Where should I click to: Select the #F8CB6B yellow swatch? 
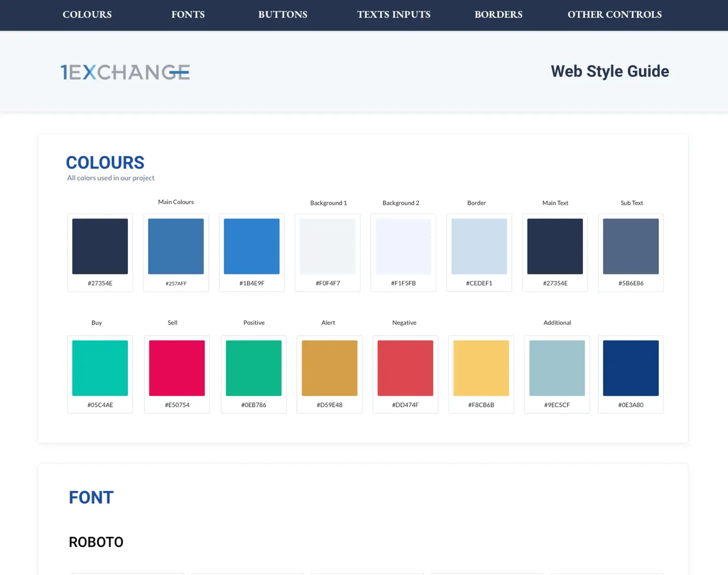tap(481, 368)
